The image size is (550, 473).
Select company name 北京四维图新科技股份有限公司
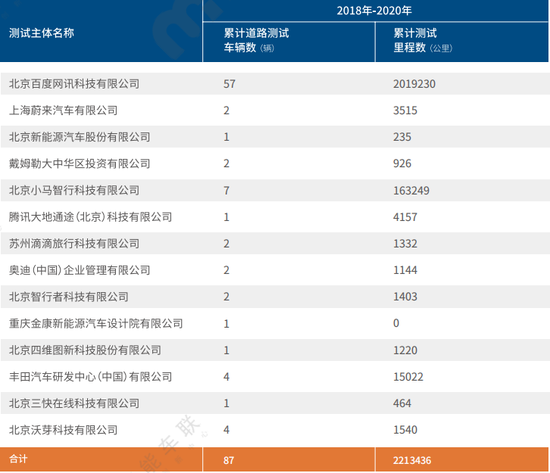(x=85, y=350)
